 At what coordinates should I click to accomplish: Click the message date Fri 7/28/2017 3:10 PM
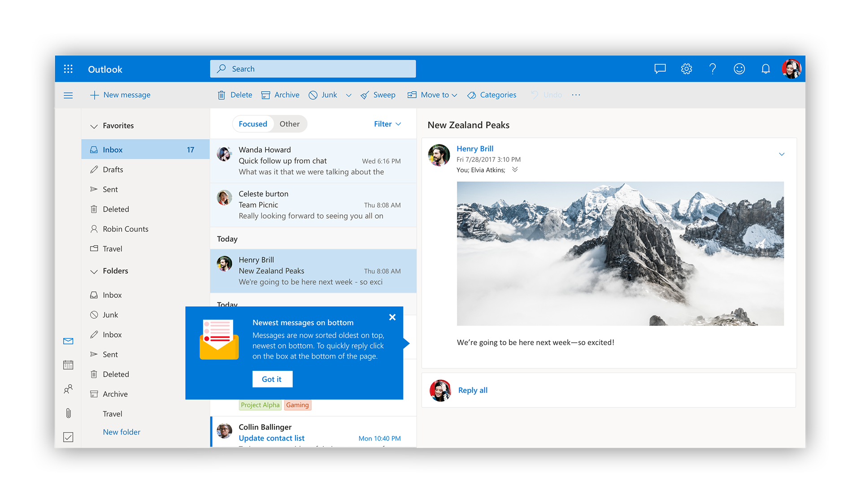coord(488,160)
